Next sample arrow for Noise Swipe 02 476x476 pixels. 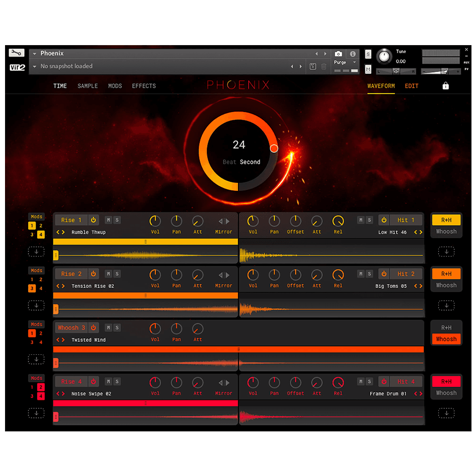[63, 394]
